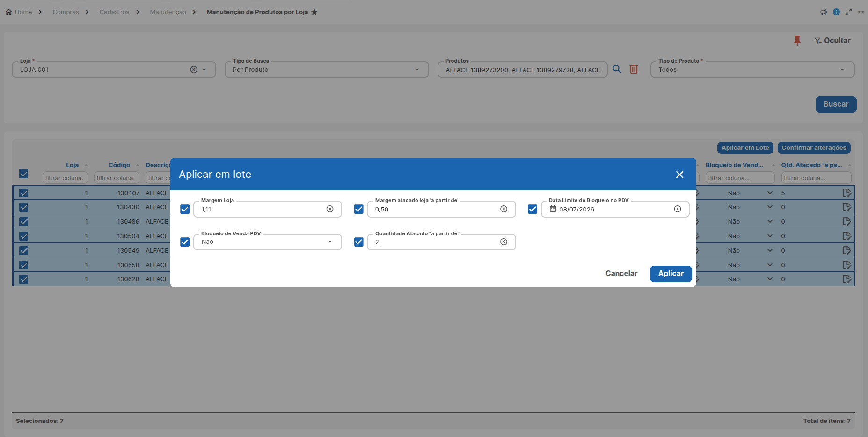Viewport: 868px width, 437px height.
Task: Click Confirmar alterações button
Action: click(814, 148)
